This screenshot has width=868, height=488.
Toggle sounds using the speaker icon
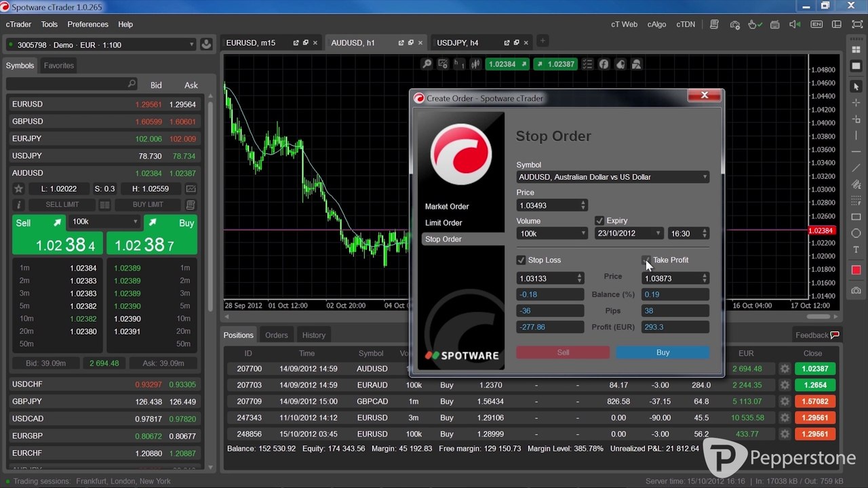click(796, 24)
